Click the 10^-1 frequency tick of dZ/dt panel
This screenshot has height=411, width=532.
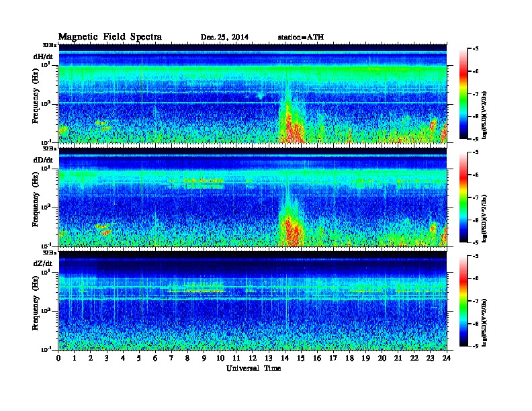[x=46, y=349]
